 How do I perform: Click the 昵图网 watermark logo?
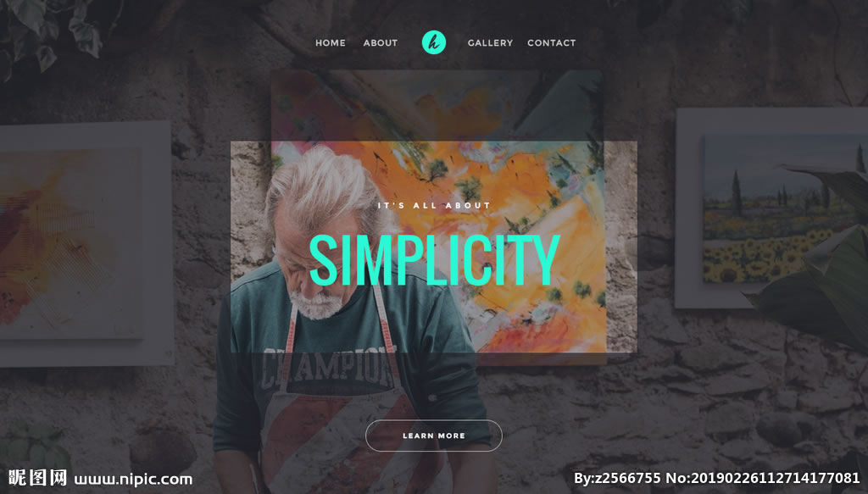tap(37, 478)
